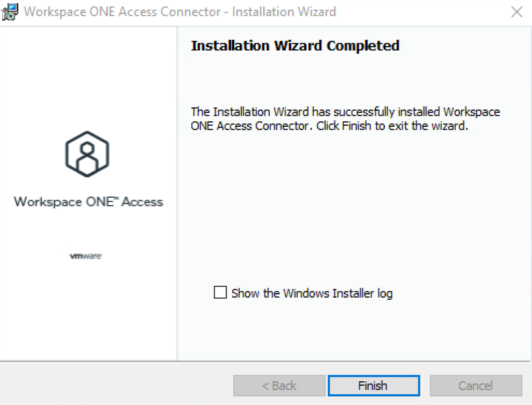
Task: Click the "Click Finish to exit the wizard" sentence
Action: 392,127
